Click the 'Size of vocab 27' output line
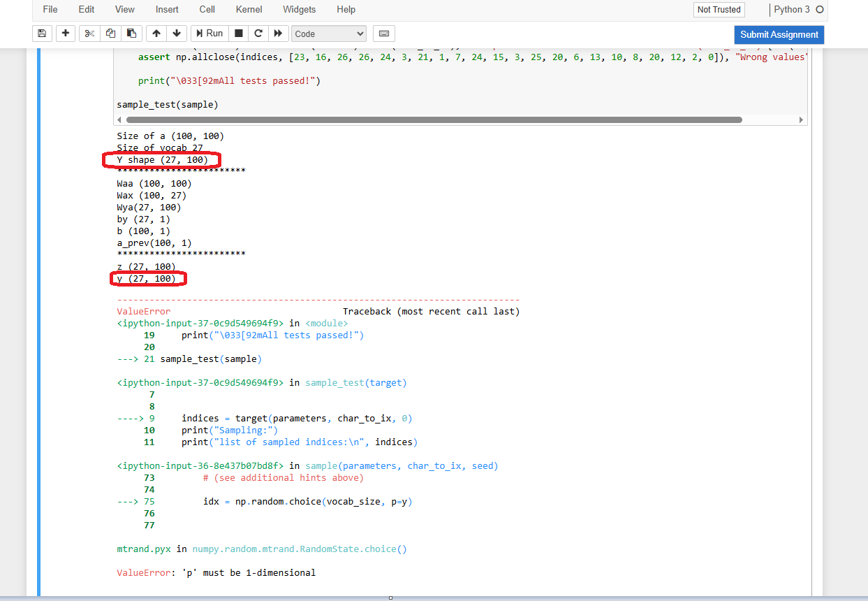The width and height of the screenshot is (868, 601). tap(160, 148)
